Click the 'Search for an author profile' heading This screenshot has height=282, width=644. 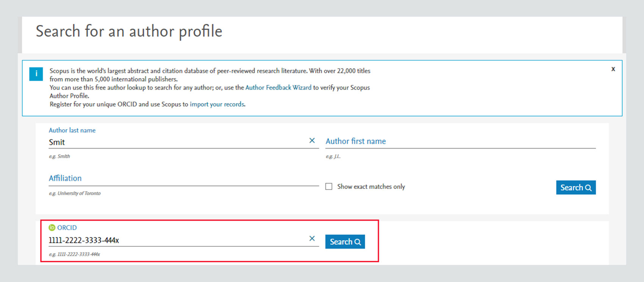coord(129,31)
